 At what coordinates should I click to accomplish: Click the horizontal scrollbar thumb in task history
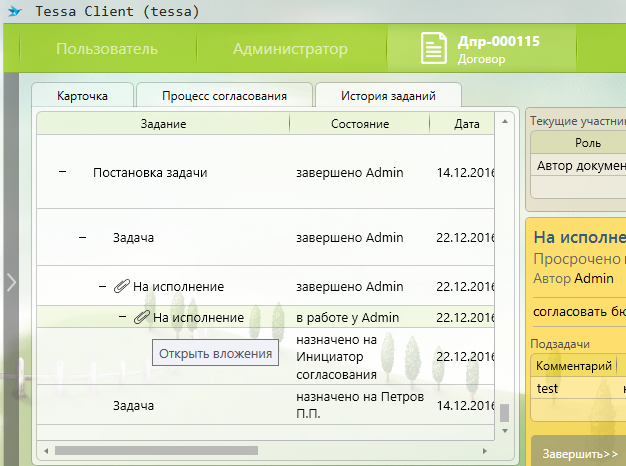pos(150,446)
